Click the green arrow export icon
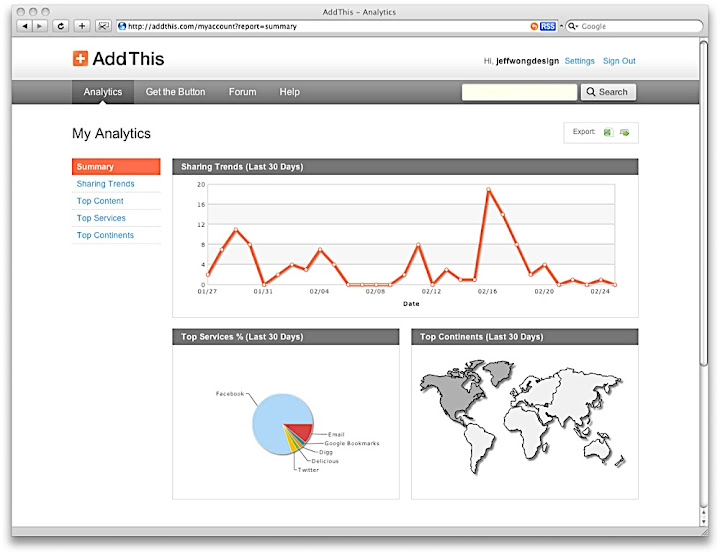 tap(624, 132)
